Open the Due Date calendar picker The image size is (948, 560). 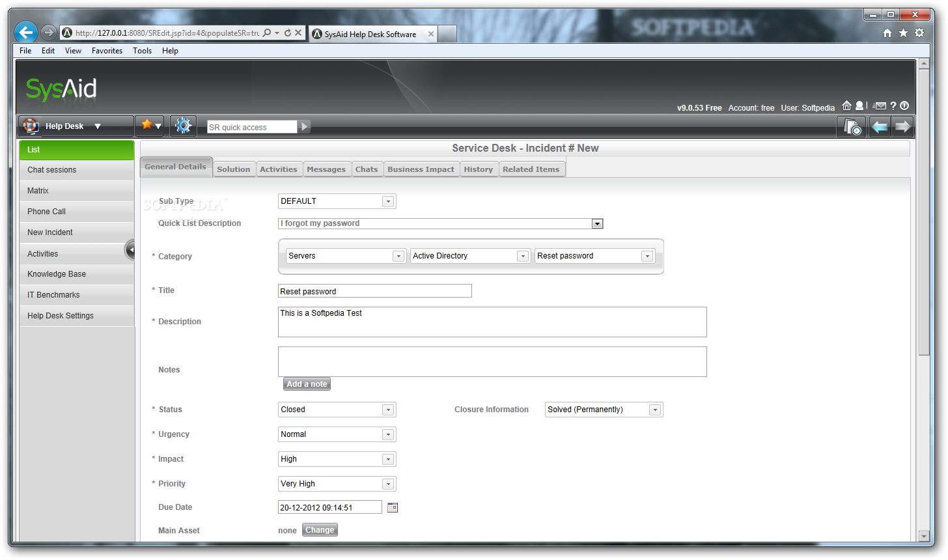pos(392,507)
